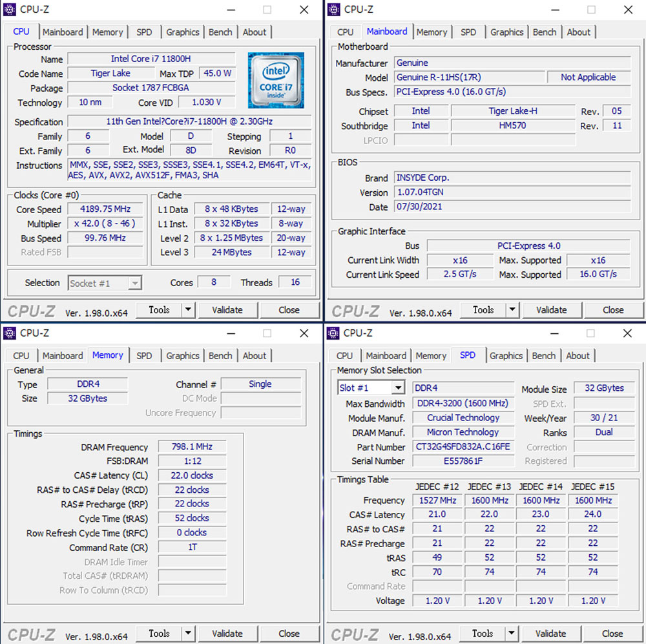The image size is (646, 644).
Task: Click the CPU-Z logo beneath the Mainboard panel
Action: point(354,310)
